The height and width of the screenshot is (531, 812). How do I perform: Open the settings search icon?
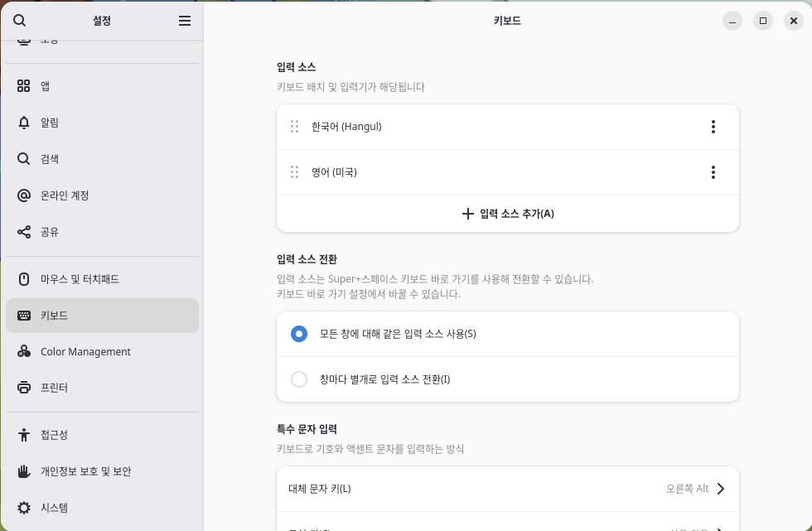19,20
